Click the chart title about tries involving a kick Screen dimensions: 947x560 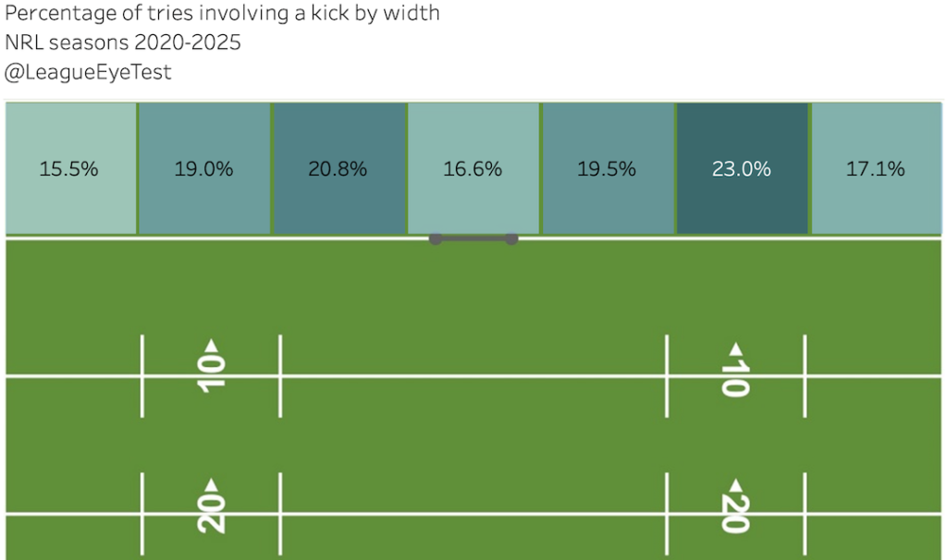pyautogui.click(x=222, y=15)
